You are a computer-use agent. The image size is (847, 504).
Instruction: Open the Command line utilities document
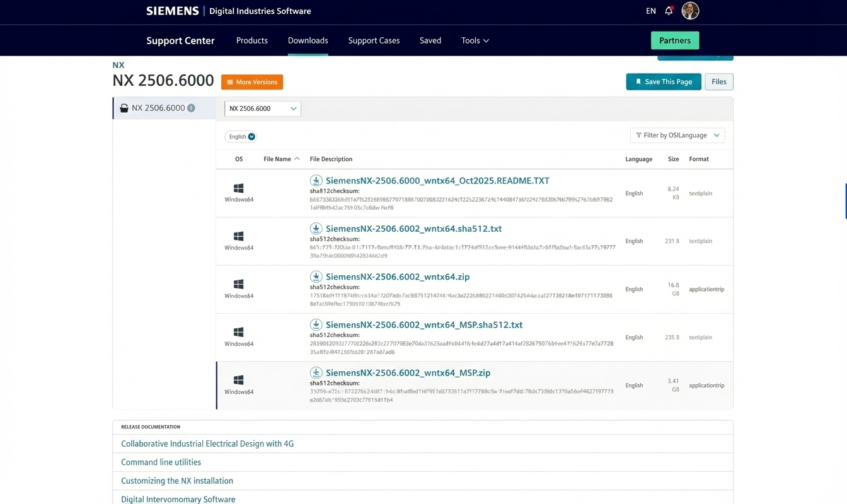[161, 462]
